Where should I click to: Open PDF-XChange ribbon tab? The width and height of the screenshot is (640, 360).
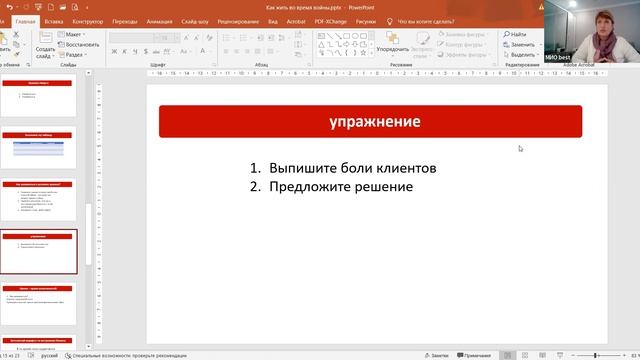tap(330, 22)
